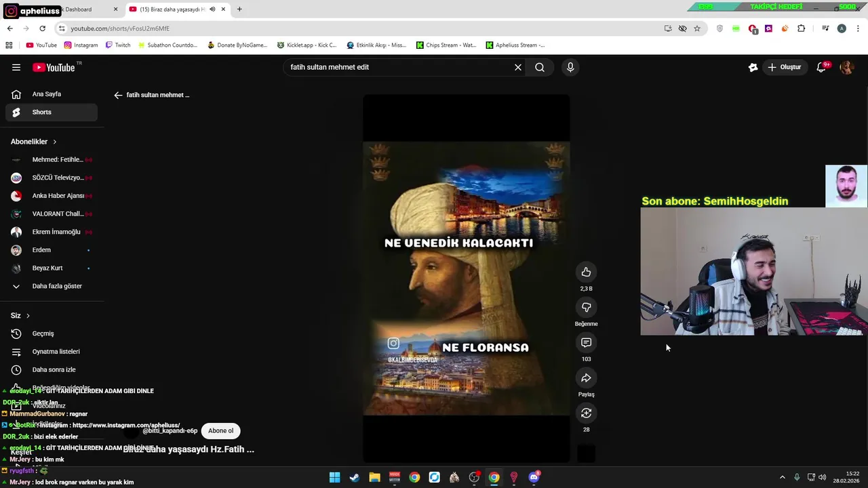Subscribe with the Abone ol button
This screenshot has height=488, width=868.
click(x=220, y=430)
